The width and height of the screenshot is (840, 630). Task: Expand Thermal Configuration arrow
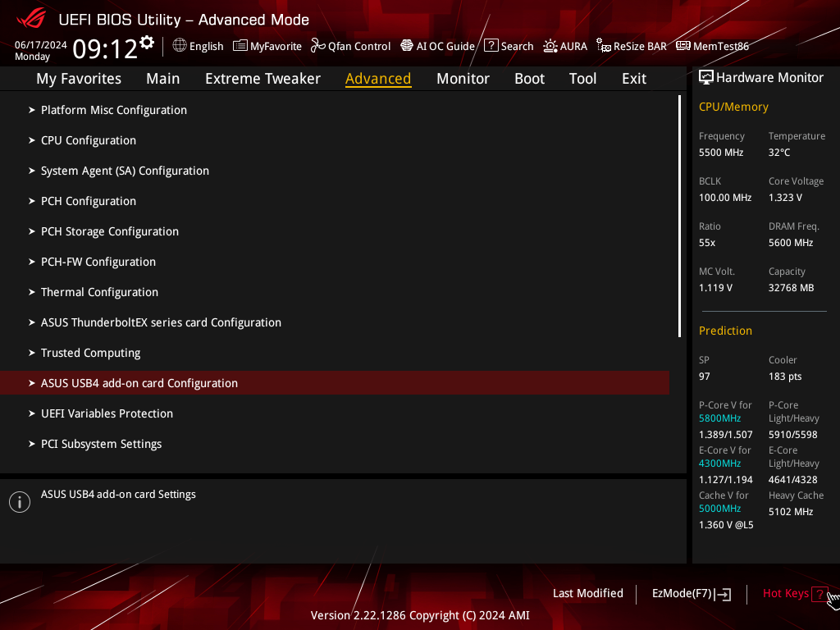point(32,292)
